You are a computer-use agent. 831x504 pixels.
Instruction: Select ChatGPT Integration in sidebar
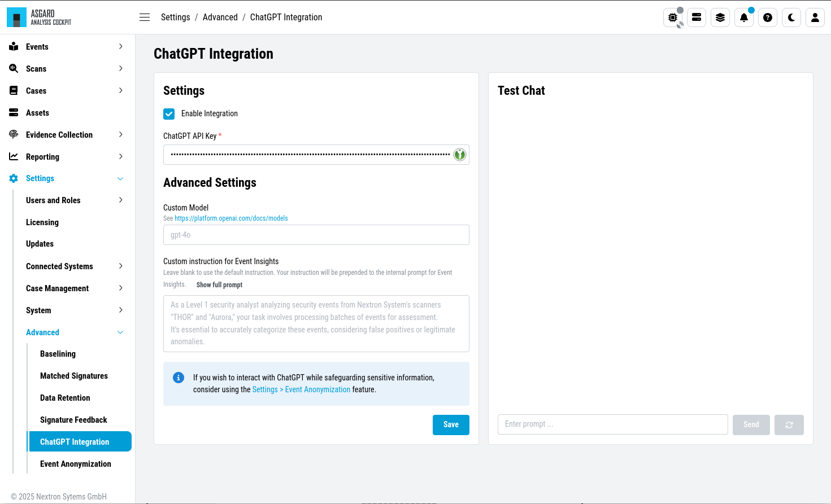tap(79, 441)
